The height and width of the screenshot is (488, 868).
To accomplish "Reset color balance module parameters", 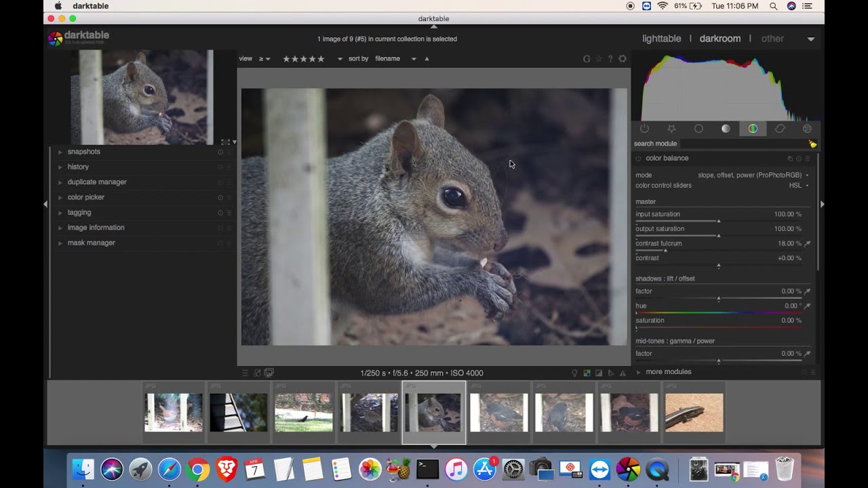I will pyautogui.click(x=799, y=159).
